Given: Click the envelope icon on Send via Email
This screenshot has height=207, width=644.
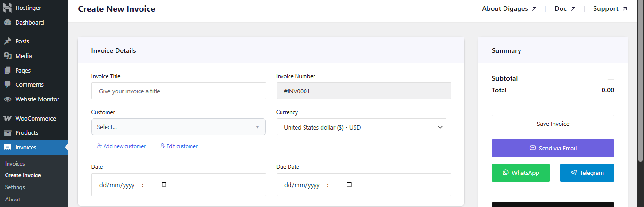Looking at the screenshot, I should [x=533, y=148].
